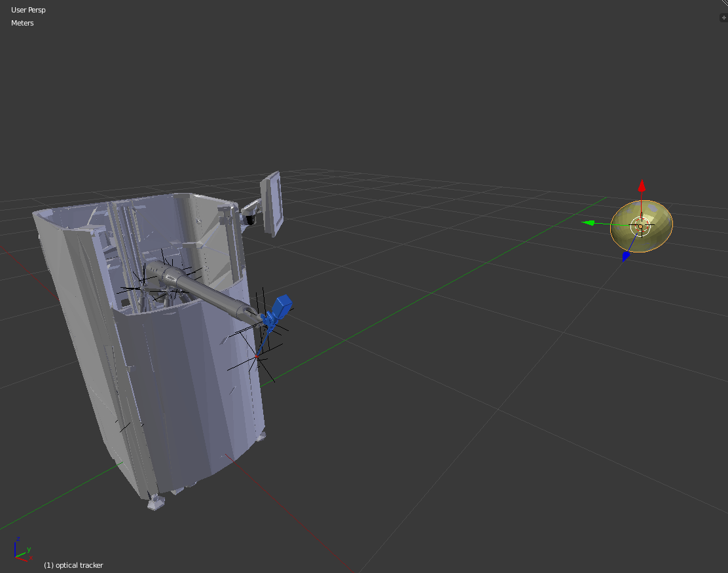Viewport: 728px width, 573px height.
Task: Click the 'Meters' unit label
Action: click(x=22, y=23)
